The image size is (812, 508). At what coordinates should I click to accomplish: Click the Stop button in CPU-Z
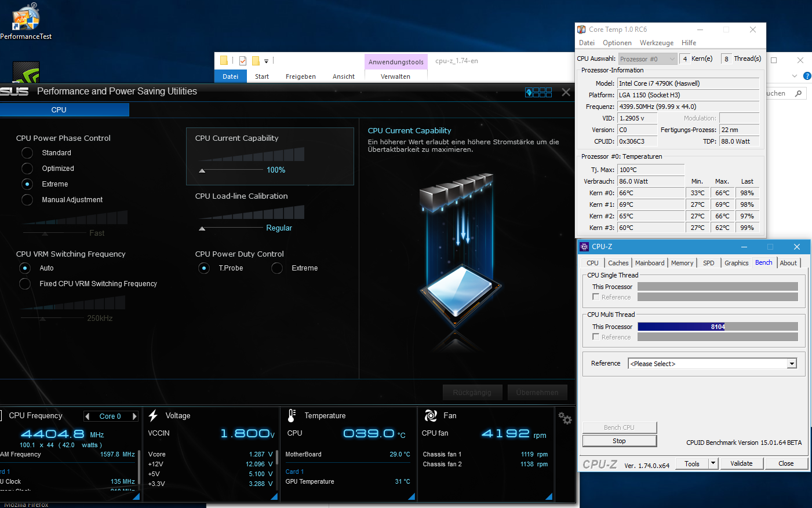(x=620, y=441)
